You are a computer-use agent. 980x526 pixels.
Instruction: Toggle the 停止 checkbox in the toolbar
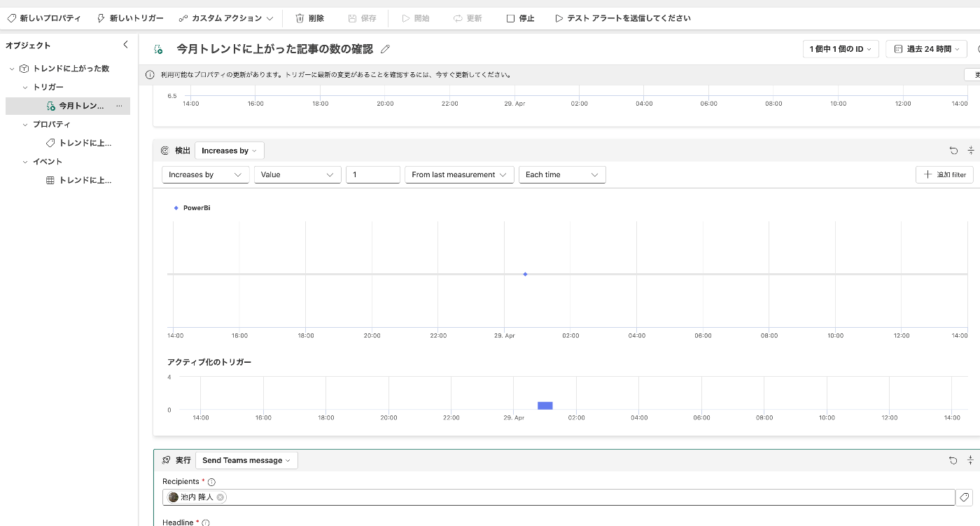point(510,18)
